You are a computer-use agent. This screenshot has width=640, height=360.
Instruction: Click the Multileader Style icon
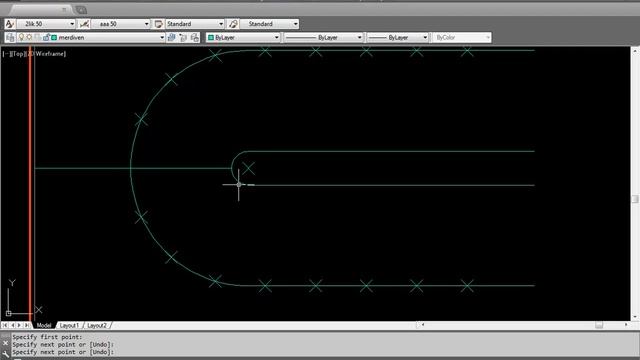(233, 24)
